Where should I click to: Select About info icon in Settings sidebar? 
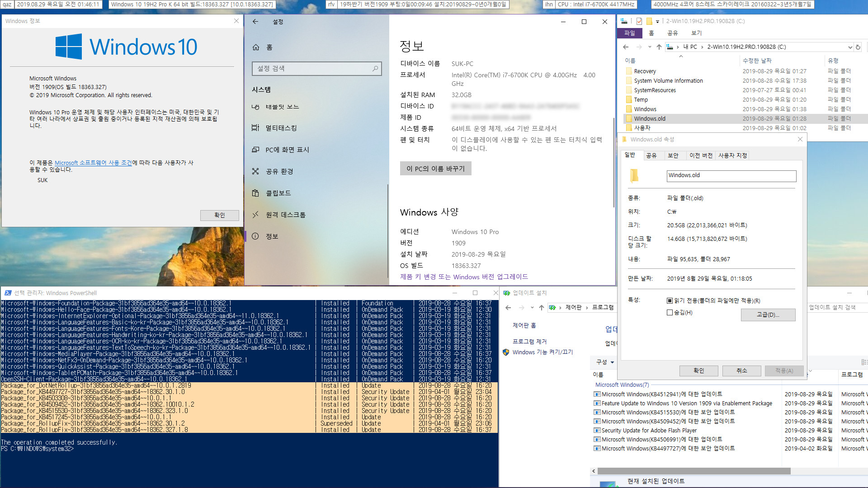[x=255, y=236]
